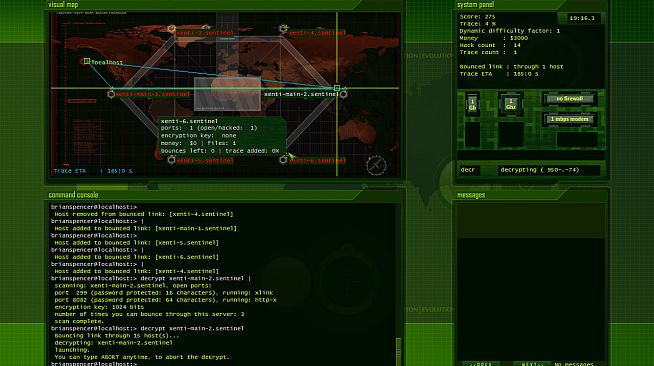Image resolution: width=654 pixels, height=366 pixels.
Task: Click 'encryption key: 1024 bits' console line
Action: click(x=99, y=307)
